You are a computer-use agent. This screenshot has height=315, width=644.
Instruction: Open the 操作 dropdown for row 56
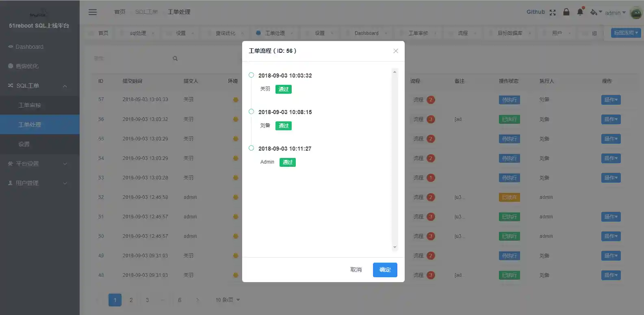click(x=611, y=119)
